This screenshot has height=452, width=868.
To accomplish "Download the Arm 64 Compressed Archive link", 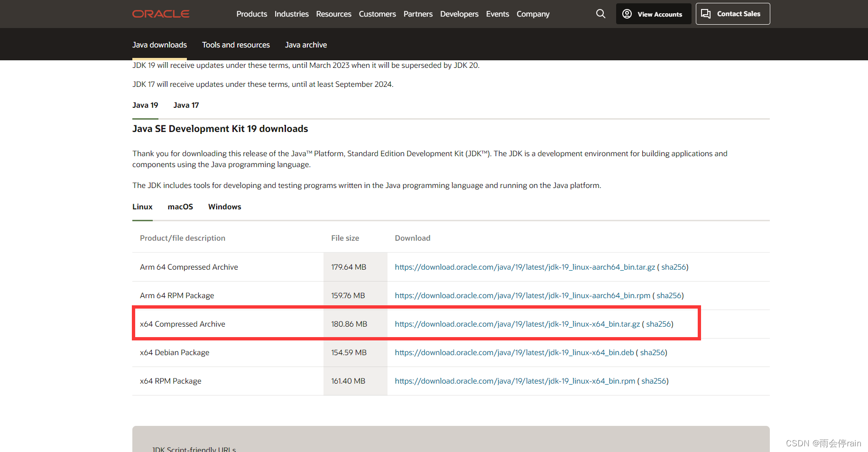I will pos(525,267).
